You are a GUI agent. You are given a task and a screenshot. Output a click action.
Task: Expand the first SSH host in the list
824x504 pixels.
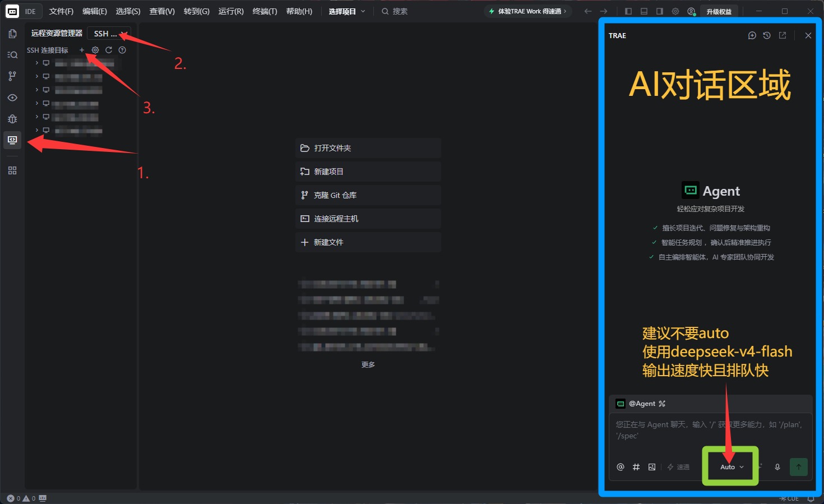pyautogui.click(x=37, y=63)
